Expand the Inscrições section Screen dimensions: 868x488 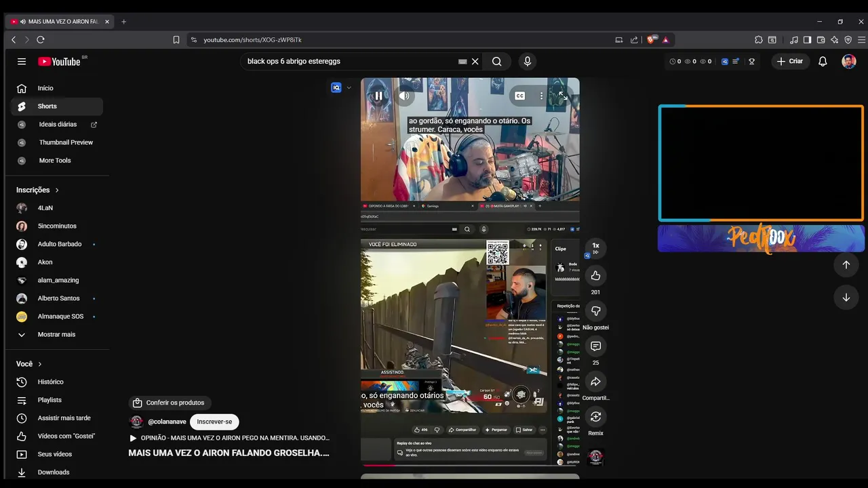pos(38,190)
